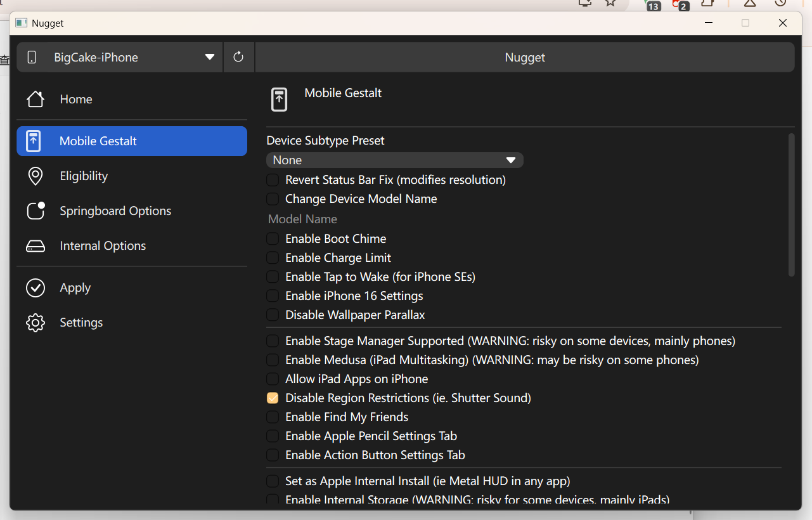This screenshot has height=520, width=812.
Task: Toggle Disable Wallpaper Parallax checkbox
Action: tap(273, 315)
